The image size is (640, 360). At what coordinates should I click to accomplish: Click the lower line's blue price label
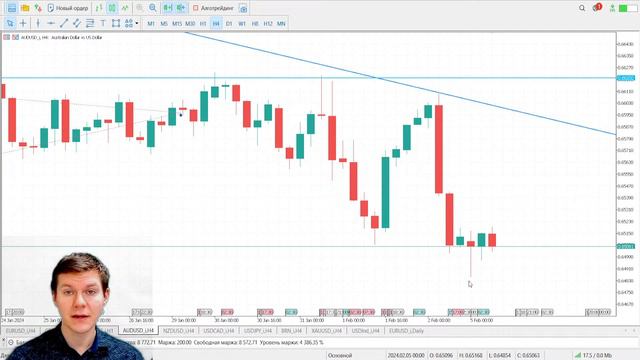pyautogui.click(x=626, y=246)
